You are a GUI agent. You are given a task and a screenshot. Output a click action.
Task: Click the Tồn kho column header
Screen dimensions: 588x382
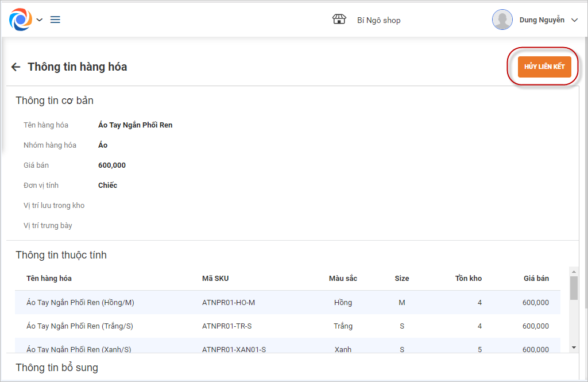[x=468, y=279]
